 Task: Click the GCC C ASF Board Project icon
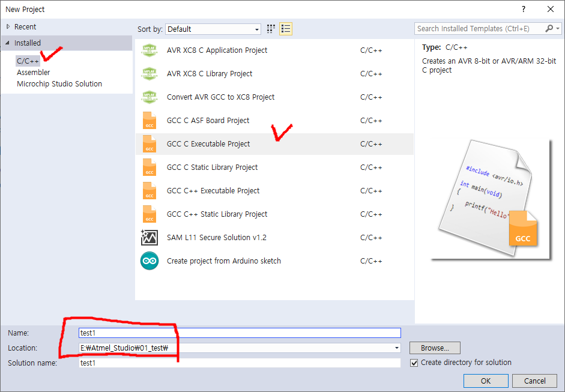click(x=149, y=121)
